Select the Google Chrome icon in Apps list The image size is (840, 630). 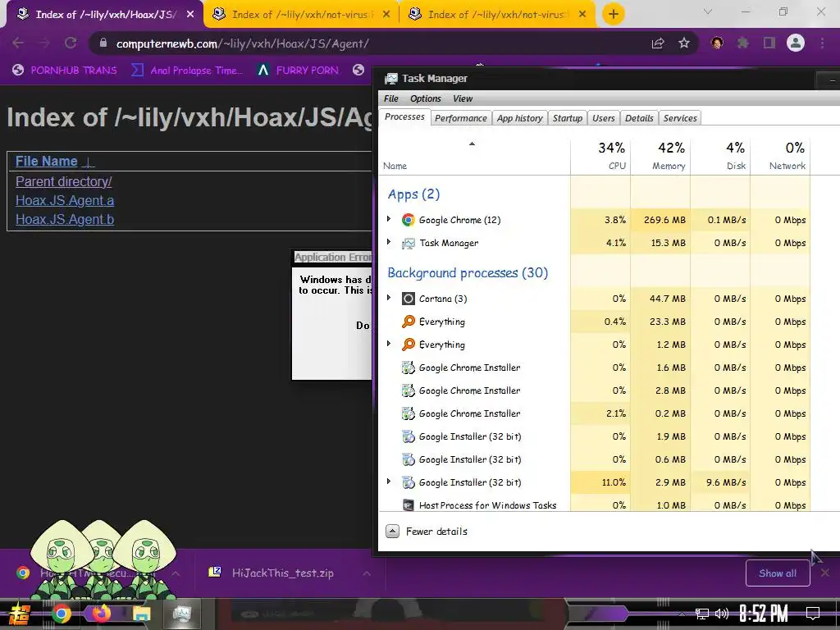[409, 220]
